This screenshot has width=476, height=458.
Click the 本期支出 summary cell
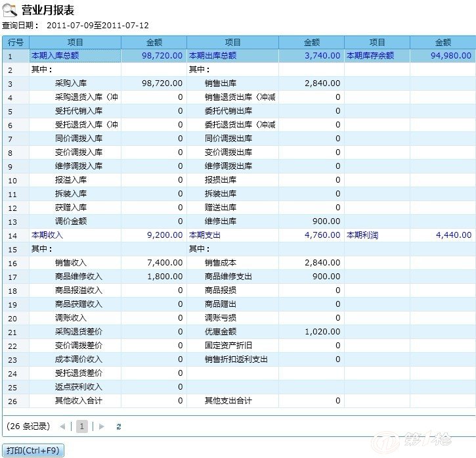tap(205, 235)
